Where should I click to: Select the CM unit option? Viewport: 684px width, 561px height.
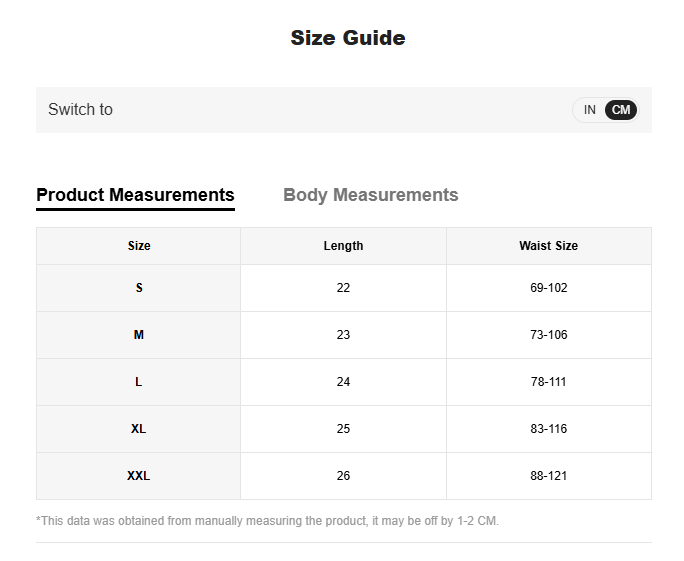pos(621,110)
